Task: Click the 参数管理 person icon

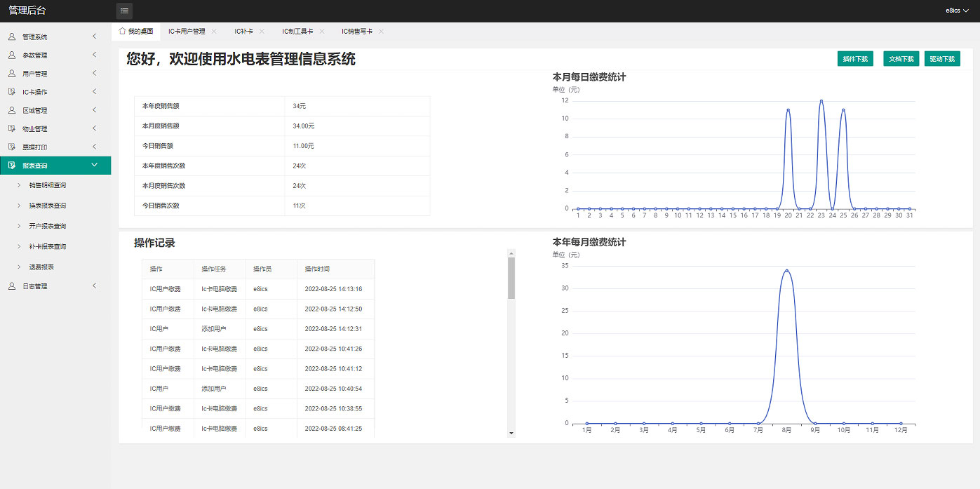Action: 11,55
